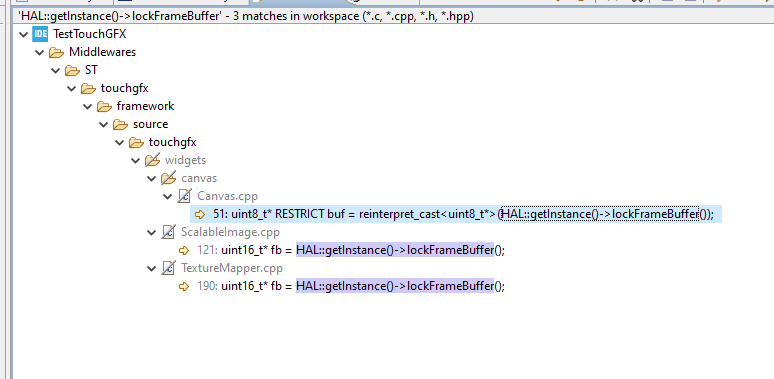Select the TextureMapper.cpp file label
The width and height of the screenshot is (774, 379).
coord(232,268)
